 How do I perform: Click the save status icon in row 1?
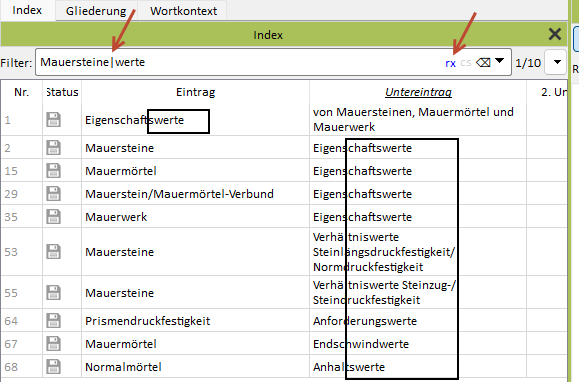point(54,120)
